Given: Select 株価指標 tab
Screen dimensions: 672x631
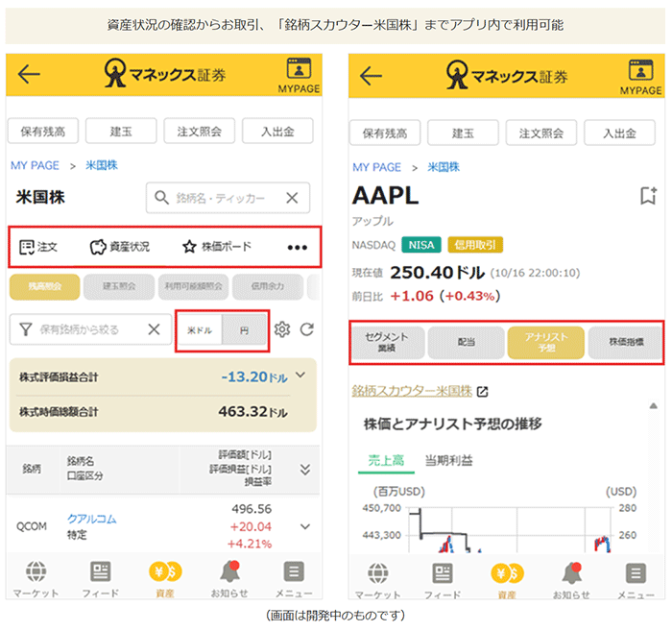Looking at the screenshot, I should (626, 342).
